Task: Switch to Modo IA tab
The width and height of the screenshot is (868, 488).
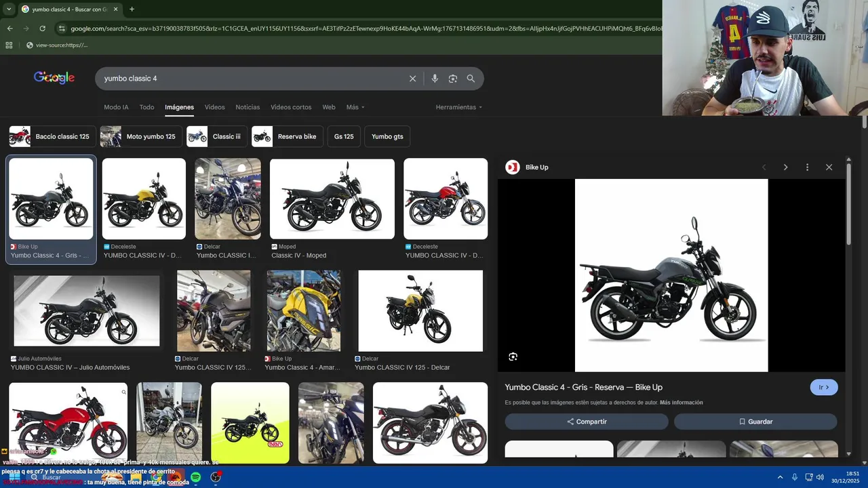Action: click(x=116, y=107)
